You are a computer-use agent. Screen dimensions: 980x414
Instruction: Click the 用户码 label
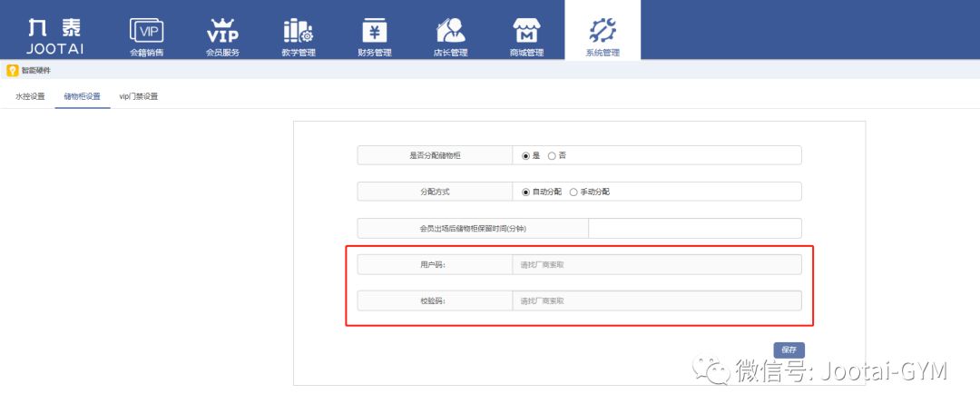click(x=433, y=264)
